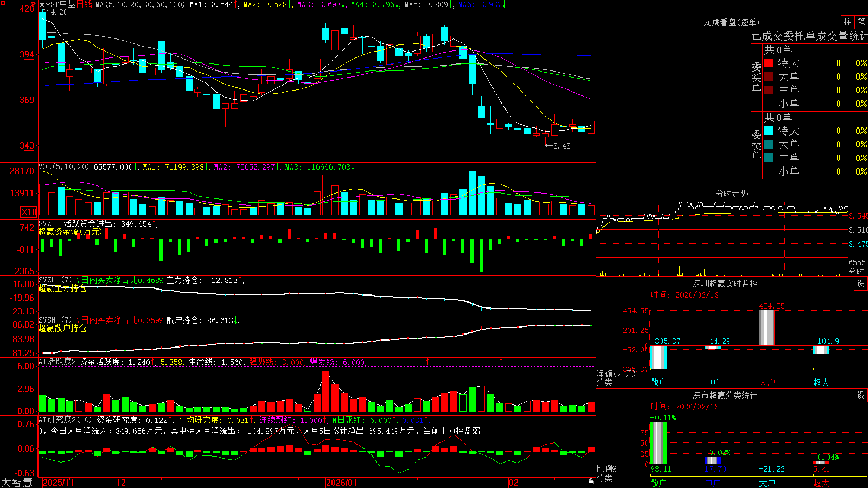Click the teal 大单 sell order swatch
This screenshot has height=488, width=868.
tap(768, 144)
